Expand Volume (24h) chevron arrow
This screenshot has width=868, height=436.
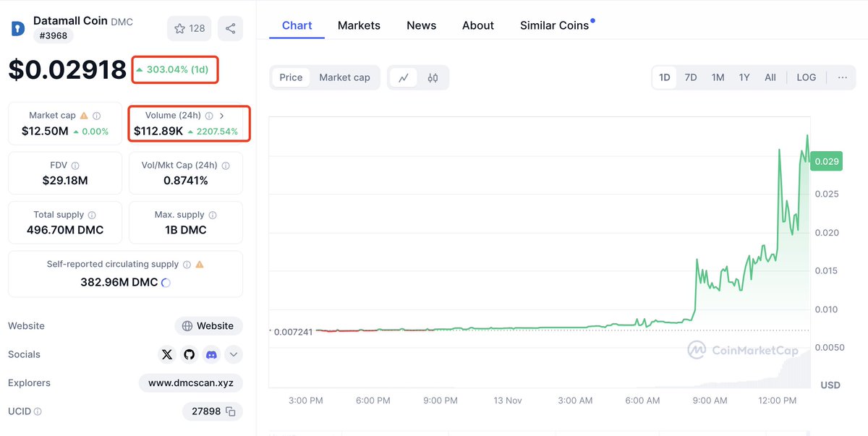pyautogui.click(x=222, y=116)
